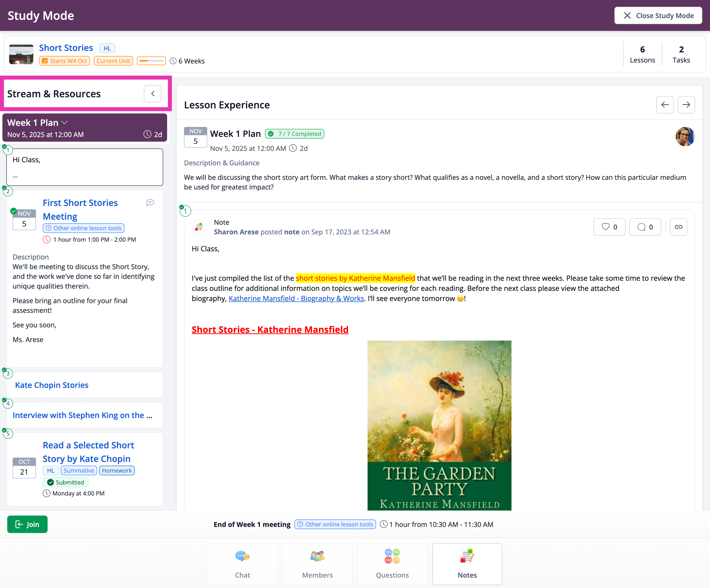This screenshot has width=710, height=588.
Task: Open Short Stories - Katherine Mansfield heading link
Action: point(270,329)
